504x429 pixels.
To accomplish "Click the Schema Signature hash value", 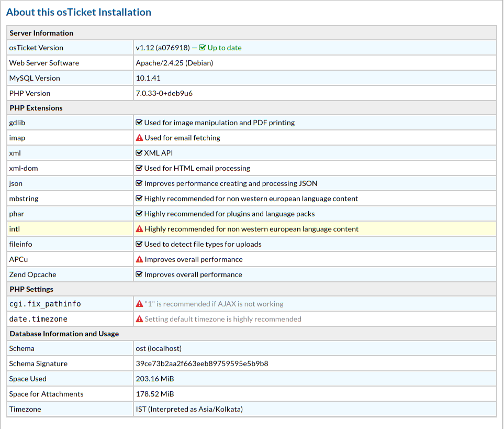I will coord(201,364).
